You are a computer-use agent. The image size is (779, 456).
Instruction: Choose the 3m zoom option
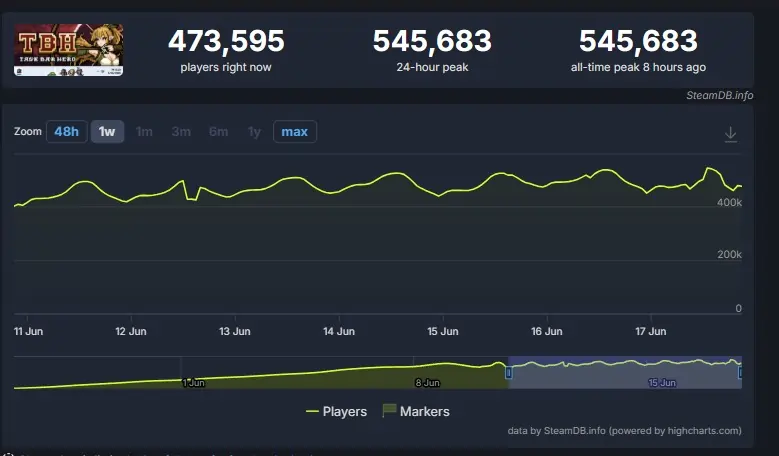click(x=181, y=132)
